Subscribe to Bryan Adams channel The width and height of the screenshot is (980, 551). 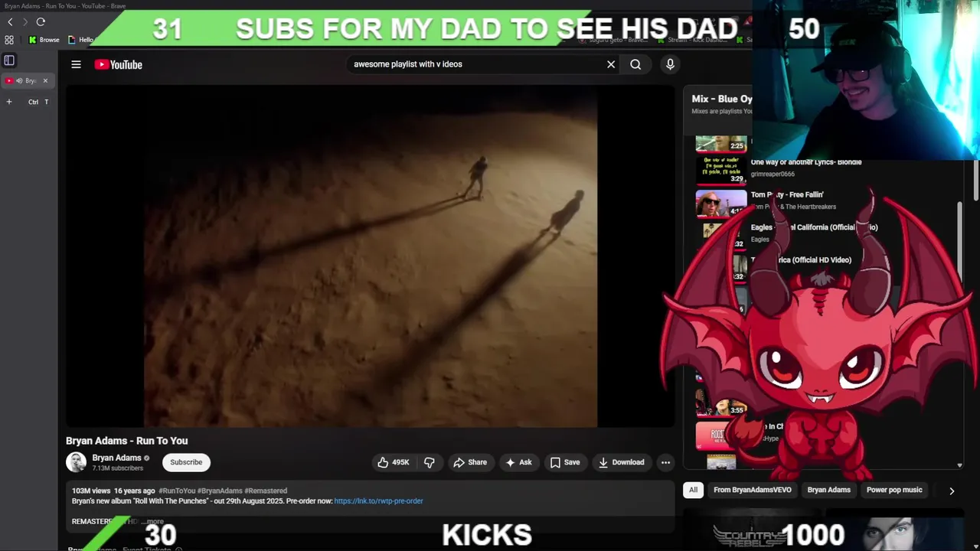pos(186,462)
